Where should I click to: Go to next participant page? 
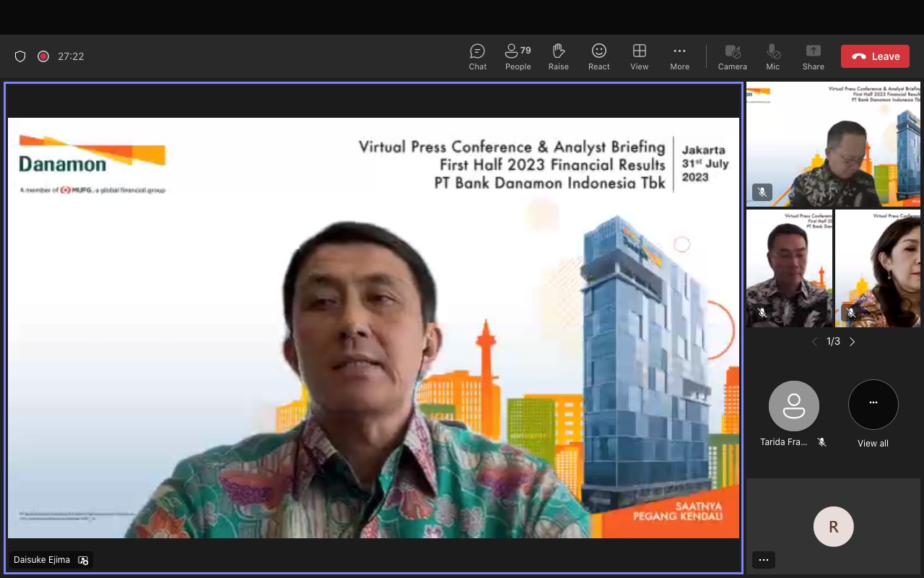pos(853,342)
